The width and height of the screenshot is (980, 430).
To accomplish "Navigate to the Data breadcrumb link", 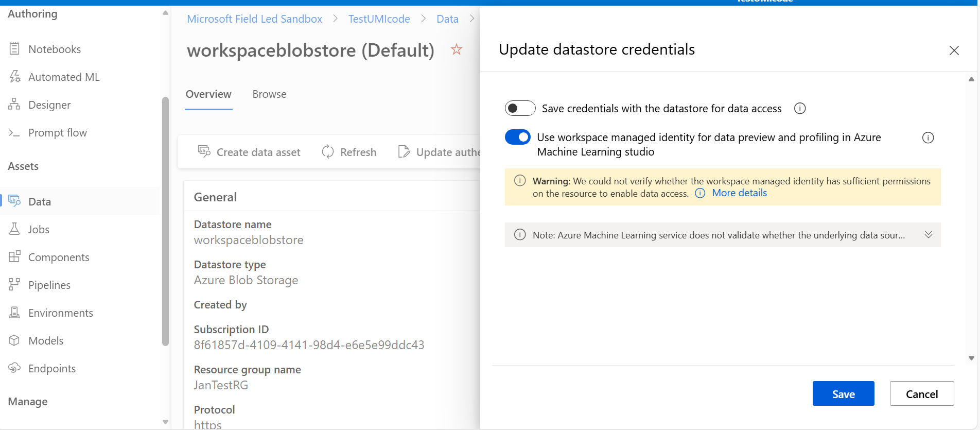I will [447, 19].
